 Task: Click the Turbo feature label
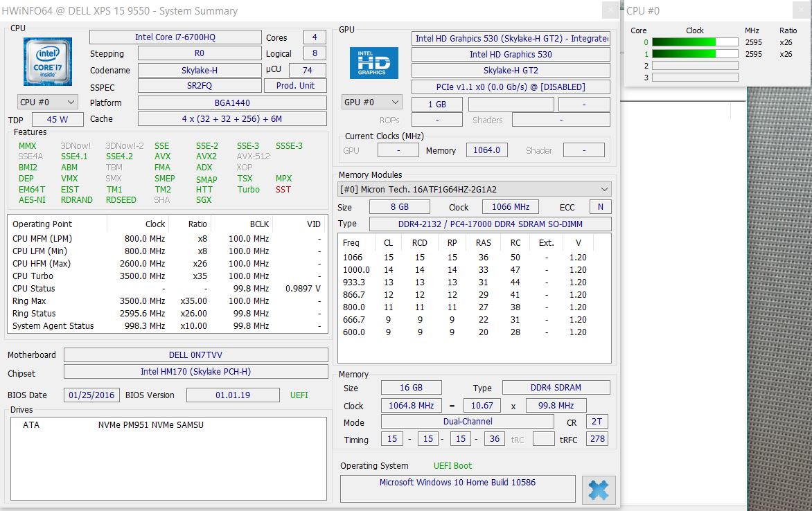[x=249, y=190]
